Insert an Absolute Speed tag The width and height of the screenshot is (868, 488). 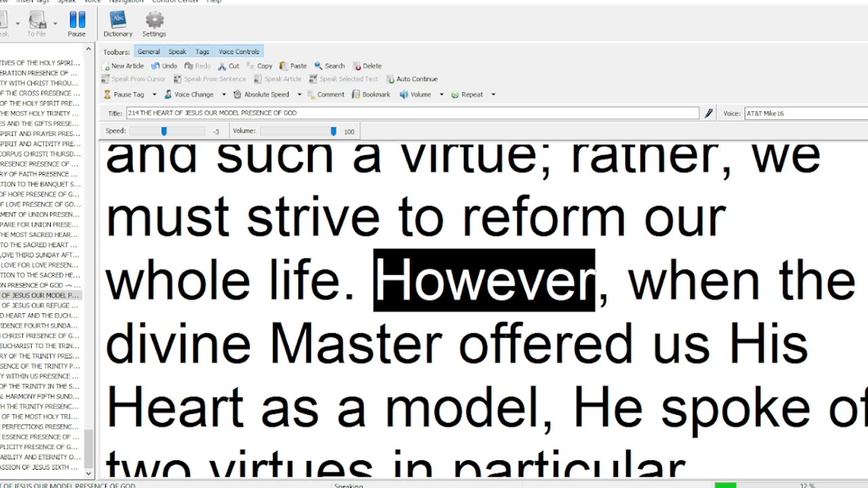(x=261, y=94)
